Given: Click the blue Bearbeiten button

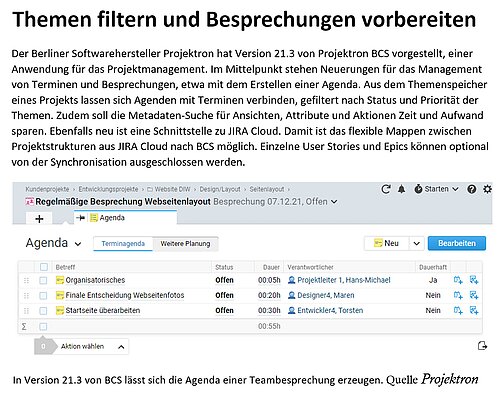Looking at the screenshot, I should point(457,243).
